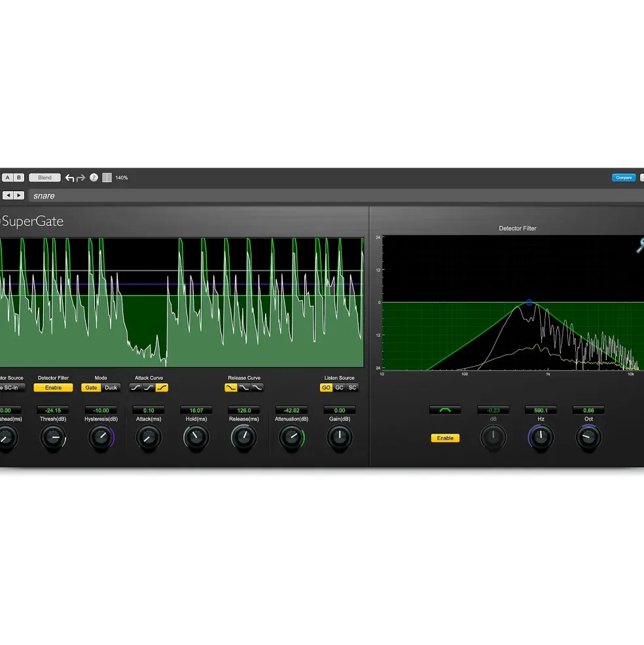Click the -10.00 hysteresis value field

click(x=101, y=410)
